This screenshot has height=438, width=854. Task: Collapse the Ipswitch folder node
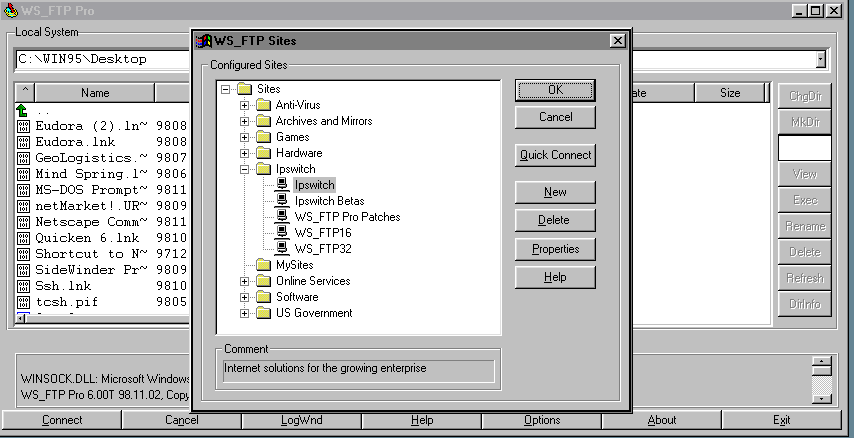click(x=245, y=169)
